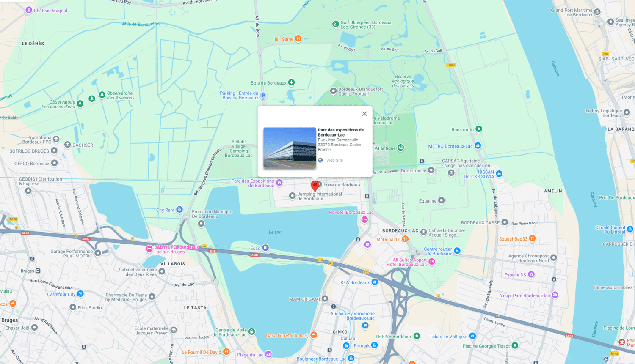This screenshot has height=364, width=635.
Task: Click Bordeaux-Blanquefort Gaelic Football marker
Action: click(x=334, y=91)
